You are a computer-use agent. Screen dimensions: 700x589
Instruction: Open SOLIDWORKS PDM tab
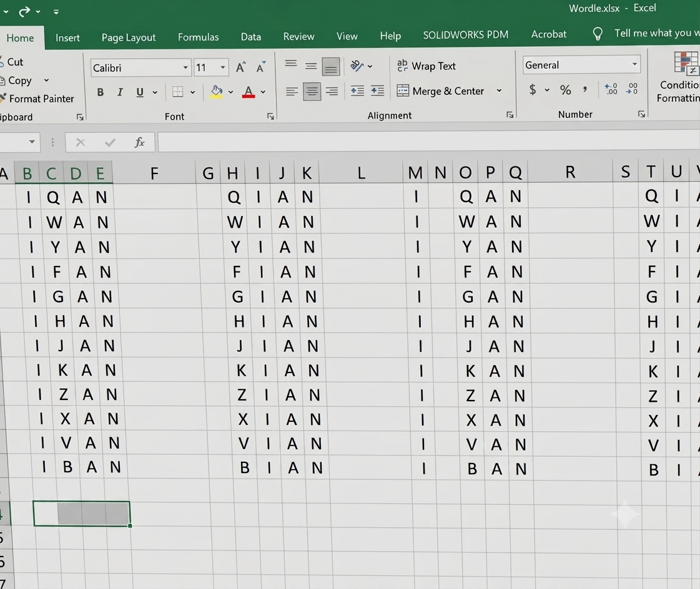click(466, 35)
